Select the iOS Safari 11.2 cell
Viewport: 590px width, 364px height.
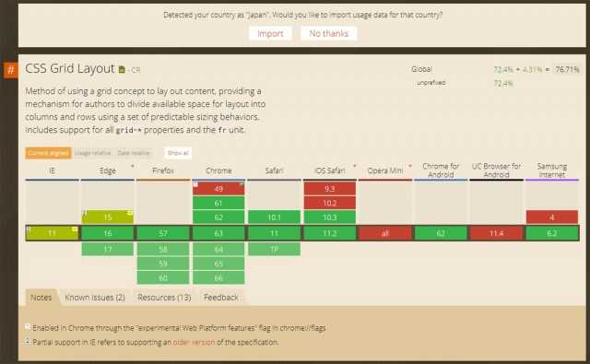click(x=330, y=233)
